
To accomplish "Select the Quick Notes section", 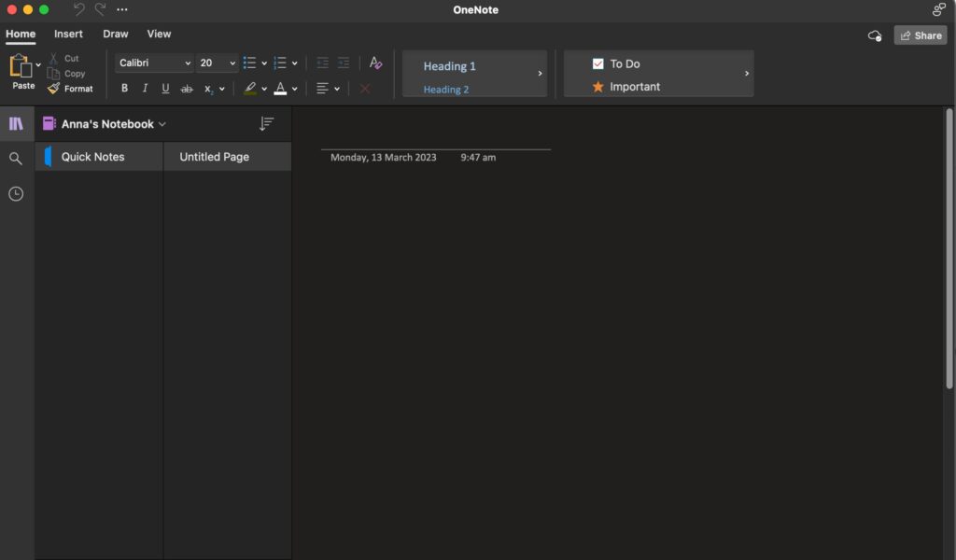I will click(99, 157).
